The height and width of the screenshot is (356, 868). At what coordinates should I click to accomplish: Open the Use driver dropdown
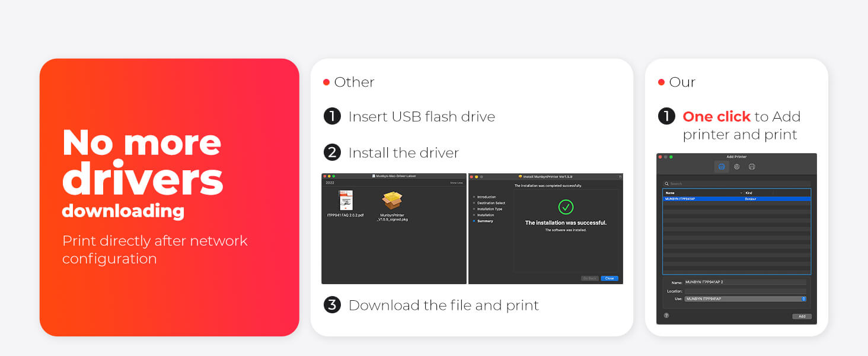745,299
